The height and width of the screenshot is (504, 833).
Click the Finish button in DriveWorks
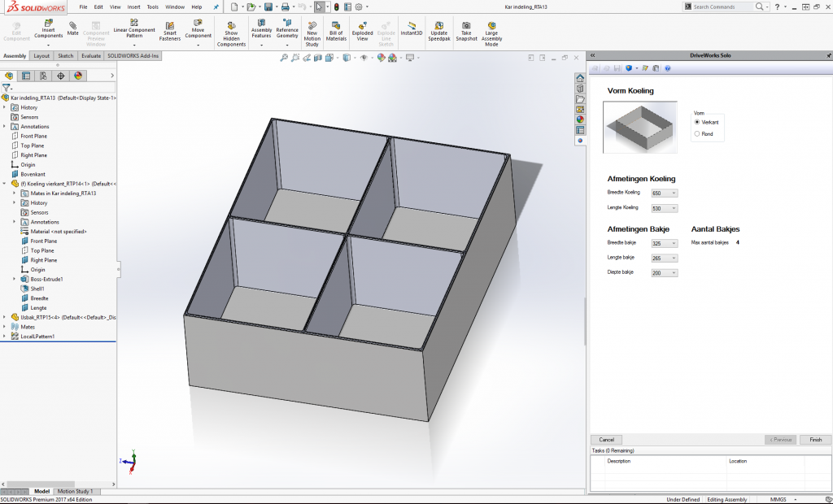coord(815,440)
